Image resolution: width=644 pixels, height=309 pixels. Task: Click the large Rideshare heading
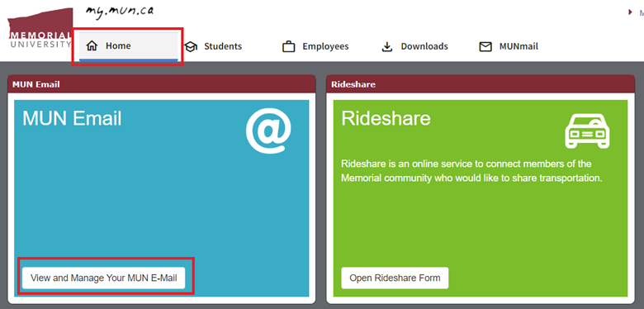pos(386,119)
